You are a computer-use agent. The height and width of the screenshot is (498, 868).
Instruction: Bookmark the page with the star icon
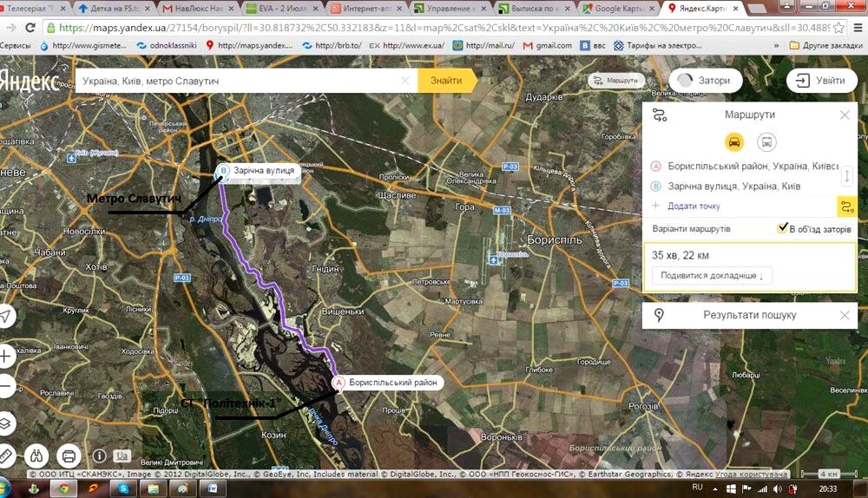pyautogui.click(x=838, y=27)
